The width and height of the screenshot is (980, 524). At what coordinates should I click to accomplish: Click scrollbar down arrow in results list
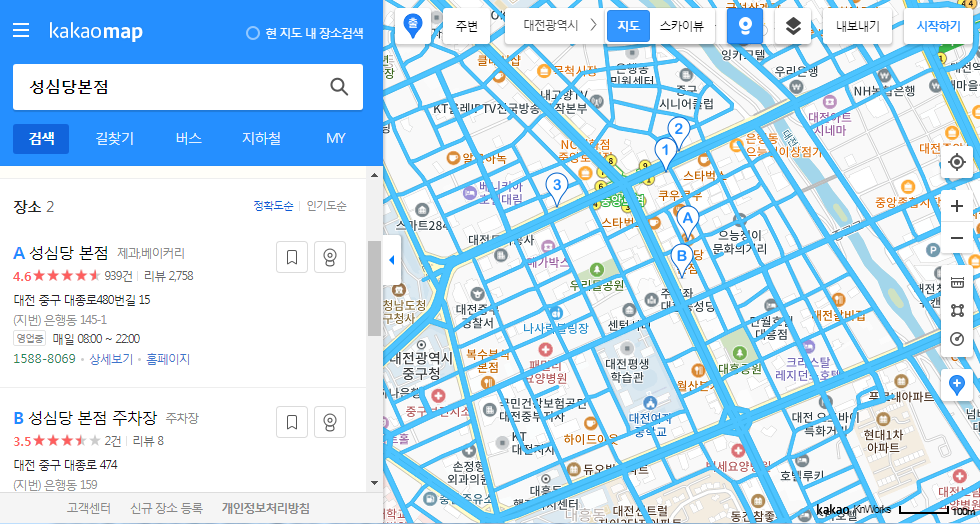374,483
